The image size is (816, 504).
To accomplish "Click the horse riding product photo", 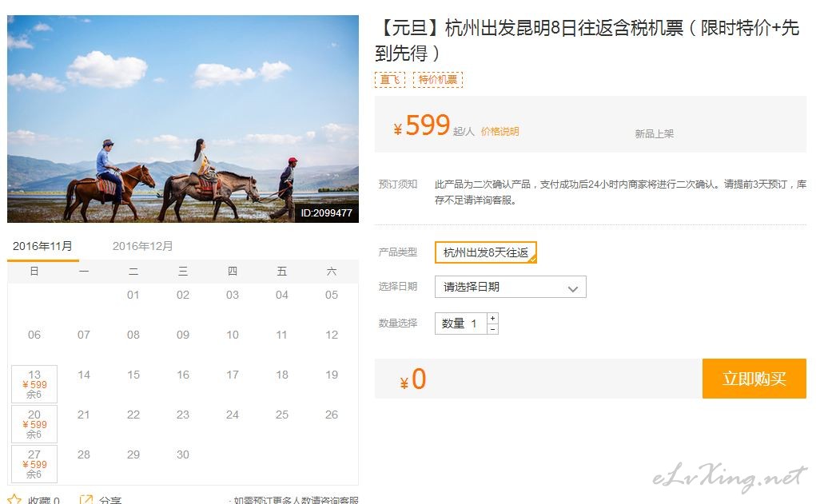I will [183, 119].
